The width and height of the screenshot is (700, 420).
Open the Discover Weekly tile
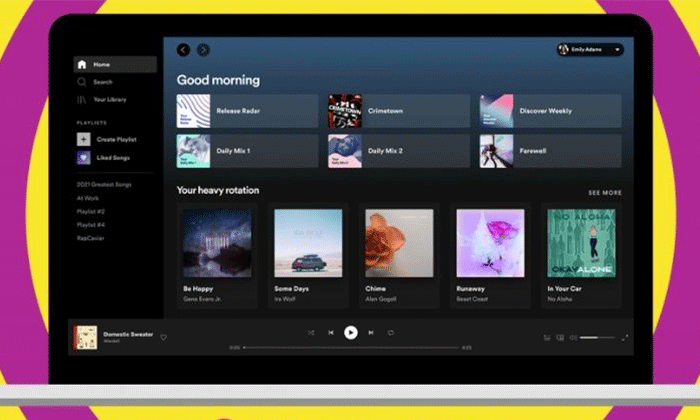pos(550,111)
